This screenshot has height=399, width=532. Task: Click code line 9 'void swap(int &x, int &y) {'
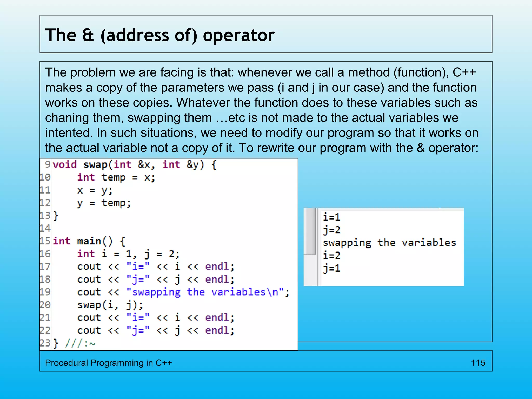(x=135, y=165)
